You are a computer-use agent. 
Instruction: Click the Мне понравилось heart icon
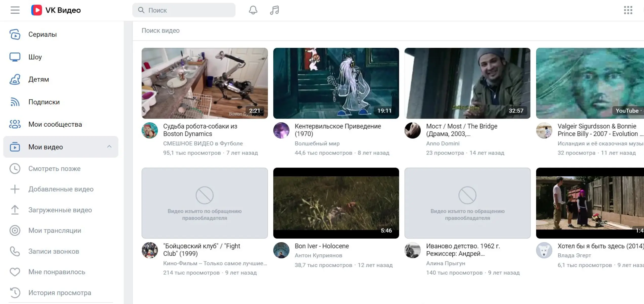point(15,272)
